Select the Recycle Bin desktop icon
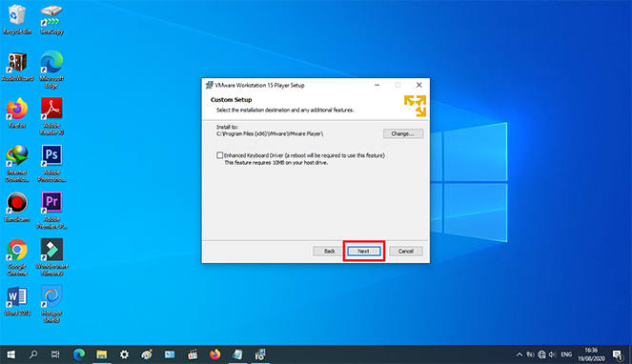The width and height of the screenshot is (632, 364). [17, 19]
